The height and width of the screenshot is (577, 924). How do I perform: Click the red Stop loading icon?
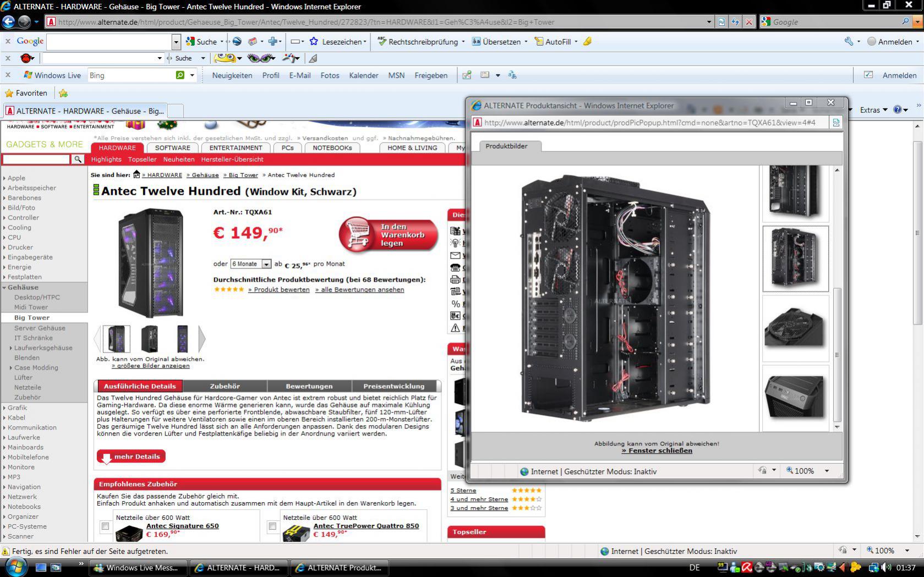coord(749,22)
